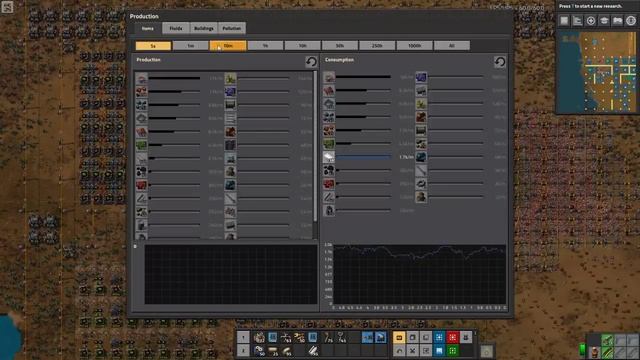Select quickbar row 1 selector
Image resolution: width=640 pixels, height=360 pixels.
pyautogui.click(x=243, y=337)
